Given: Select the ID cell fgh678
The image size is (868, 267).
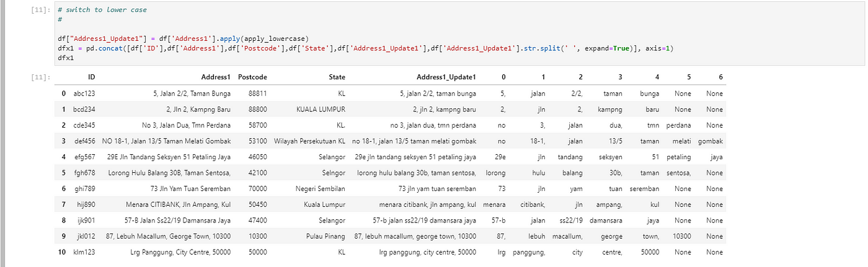Looking at the screenshot, I should coord(84,173).
